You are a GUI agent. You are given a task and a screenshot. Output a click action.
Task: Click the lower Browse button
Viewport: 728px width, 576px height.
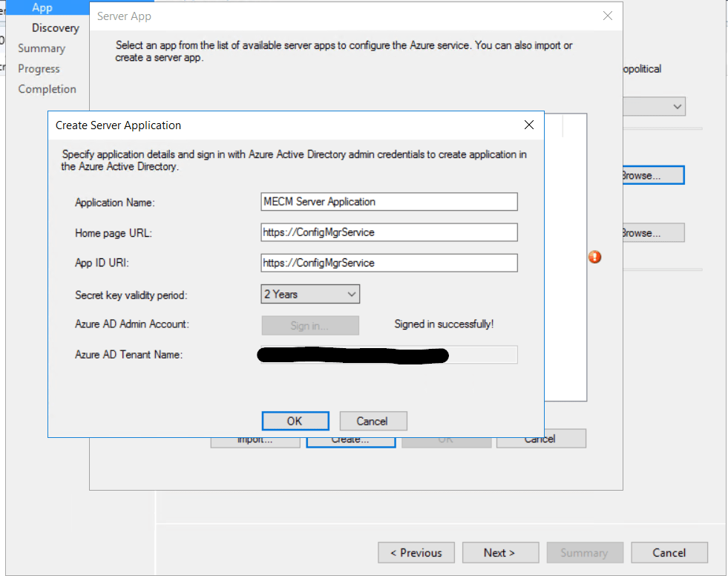click(652, 232)
